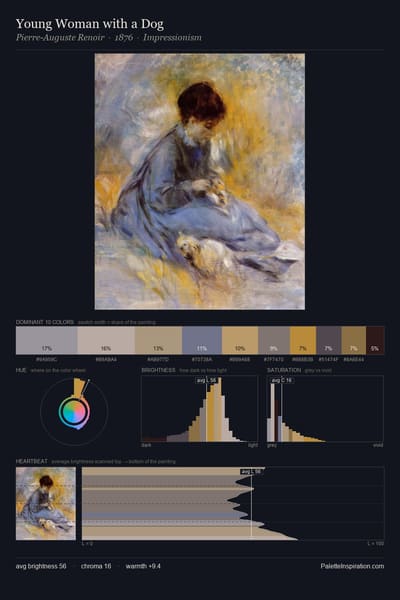Click the 'DOMINANT 10 COLORS' heading

pyautogui.click(x=45, y=322)
